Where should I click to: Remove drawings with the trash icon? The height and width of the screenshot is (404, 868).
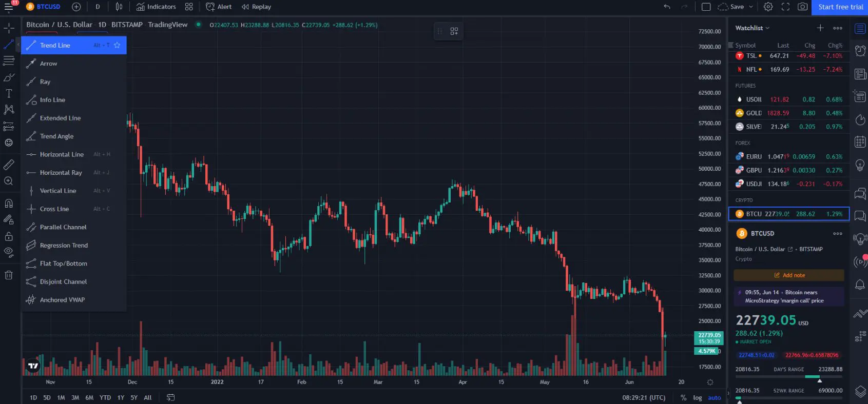click(9, 275)
